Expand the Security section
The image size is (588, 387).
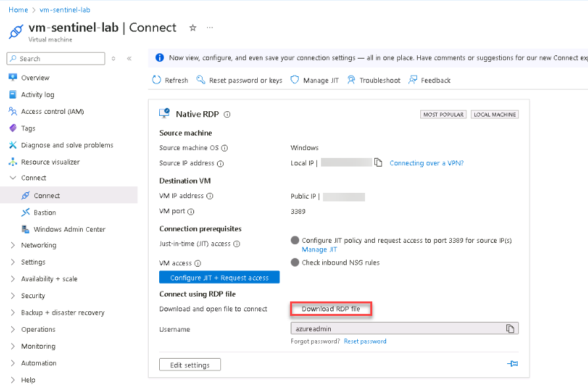12,296
